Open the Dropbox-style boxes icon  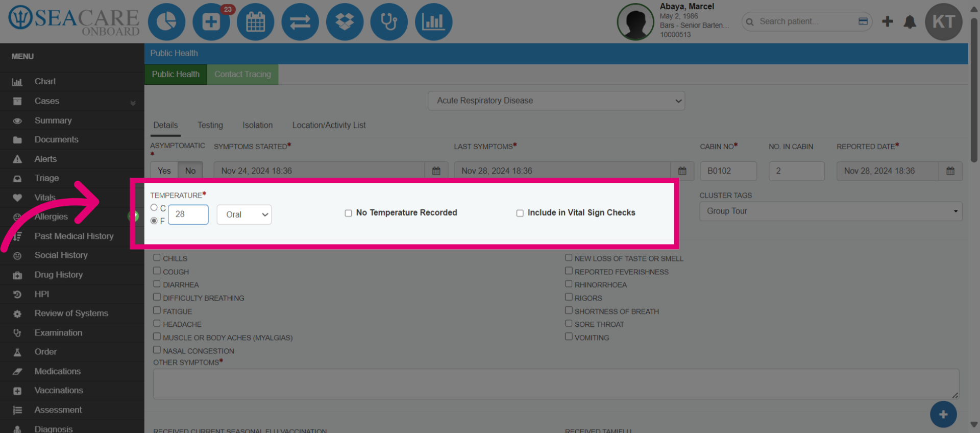[x=345, y=22]
